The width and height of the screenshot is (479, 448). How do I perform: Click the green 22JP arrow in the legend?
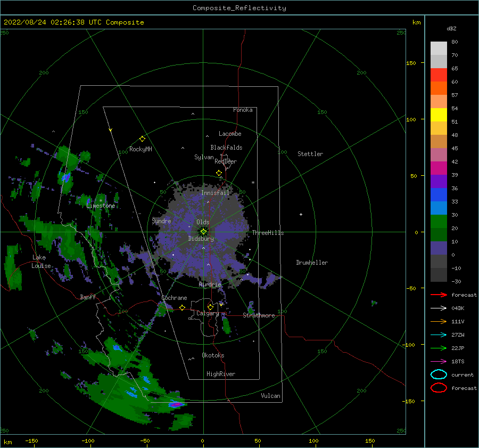439,348
